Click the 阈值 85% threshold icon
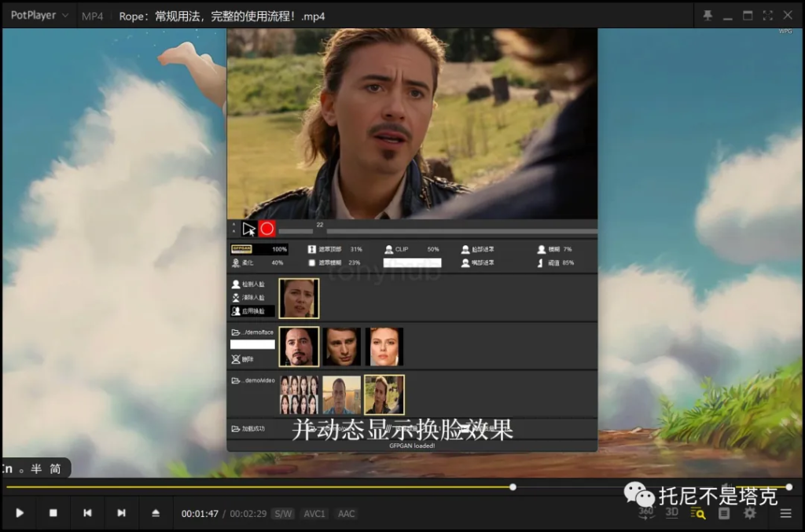This screenshot has width=805, height=532. click(x=540, y=262)
